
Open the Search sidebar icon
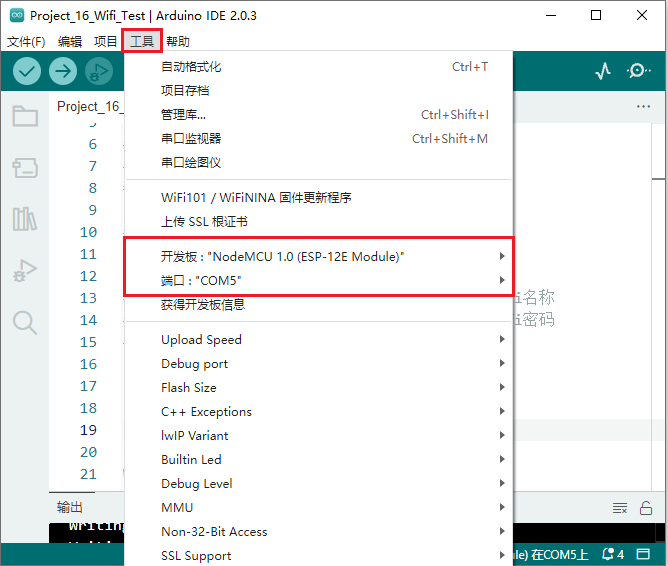(x=25, y=323)
